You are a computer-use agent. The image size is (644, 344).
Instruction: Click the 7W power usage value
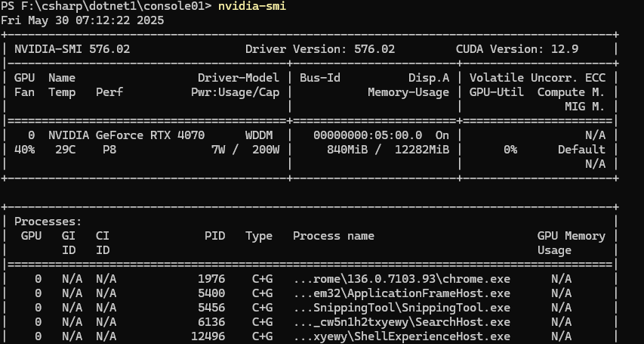[218, 150]
